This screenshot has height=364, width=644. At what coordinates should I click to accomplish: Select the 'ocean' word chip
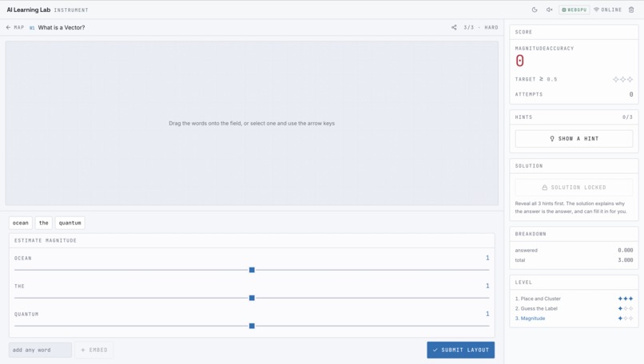(21, 223)
